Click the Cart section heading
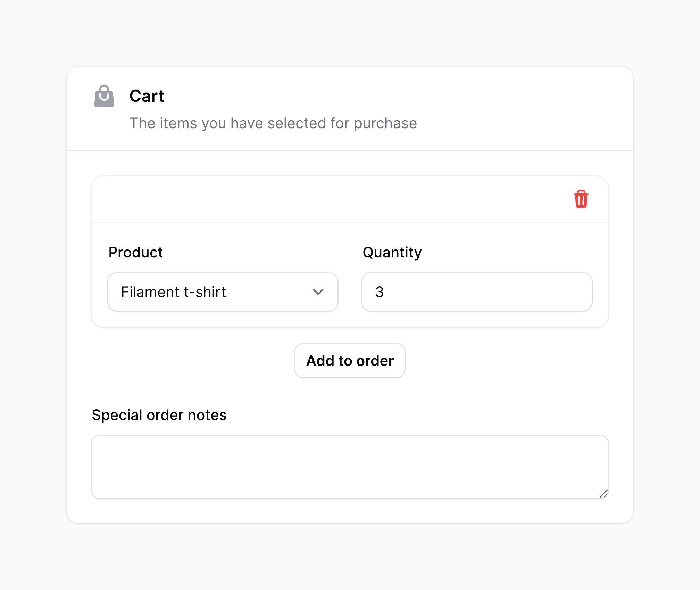 point(147,96)
